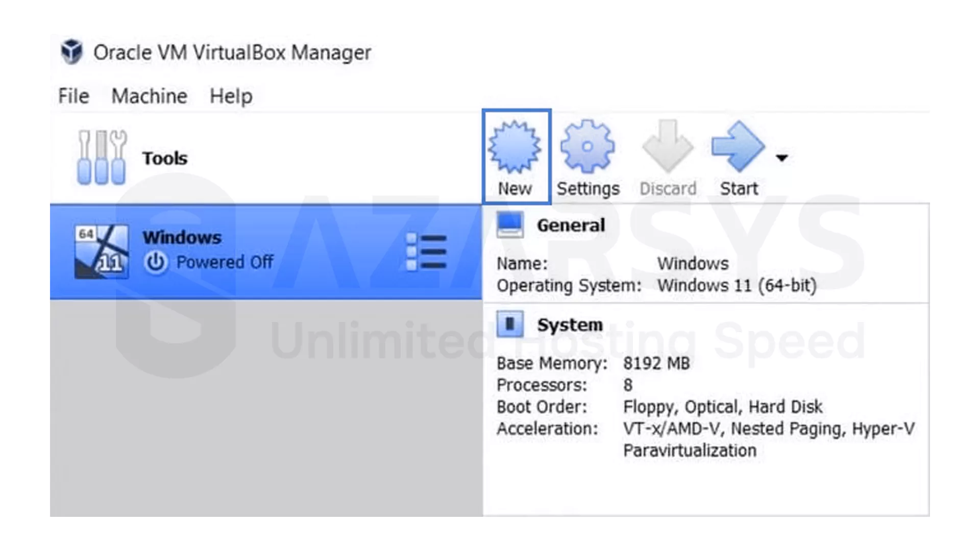980x551 pixels.
Task: Open the Help menu
Action: tap(231, 96)
